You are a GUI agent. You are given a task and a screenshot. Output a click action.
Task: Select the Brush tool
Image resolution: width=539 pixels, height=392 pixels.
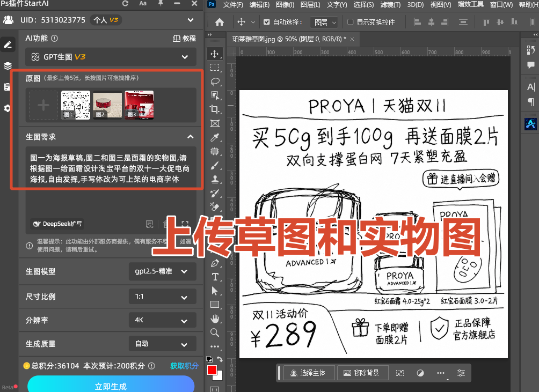coord(215,166)
